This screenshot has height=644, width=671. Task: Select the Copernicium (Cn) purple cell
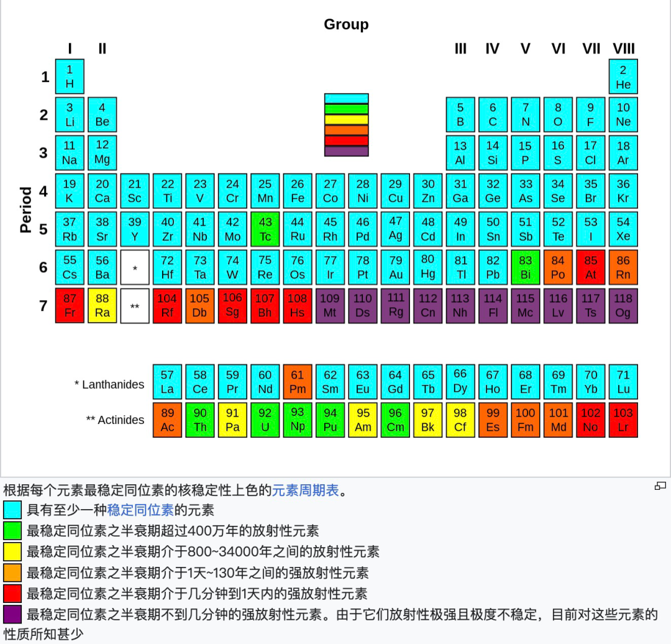click(427, 305)
